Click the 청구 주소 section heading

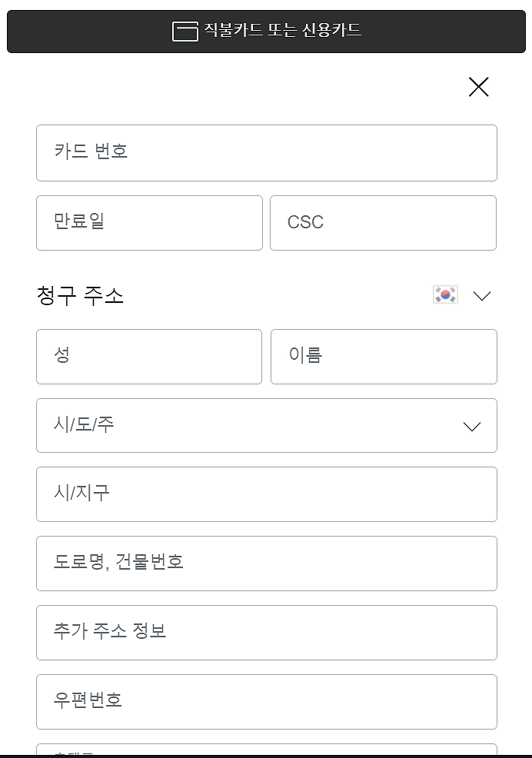tap(80, 295)
